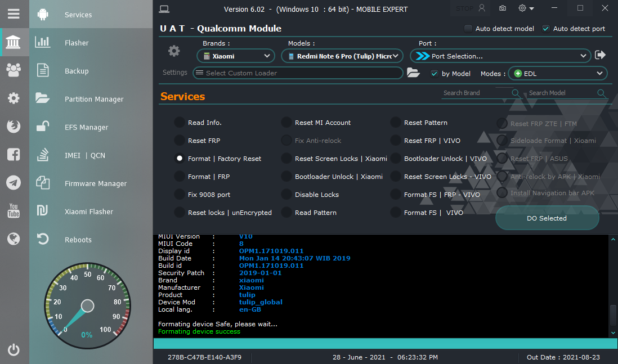Select Read Info. radio option
Screen dimensions: 618x364
[180, 123]
